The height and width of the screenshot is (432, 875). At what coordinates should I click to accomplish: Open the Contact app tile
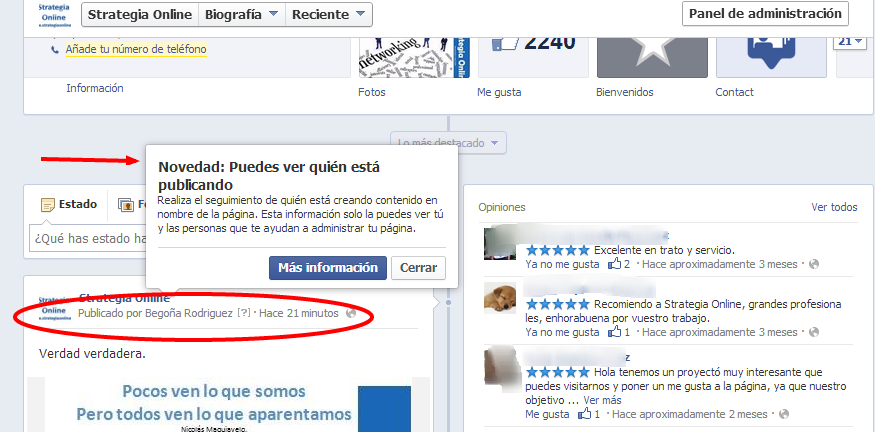(x=771, y=57)
